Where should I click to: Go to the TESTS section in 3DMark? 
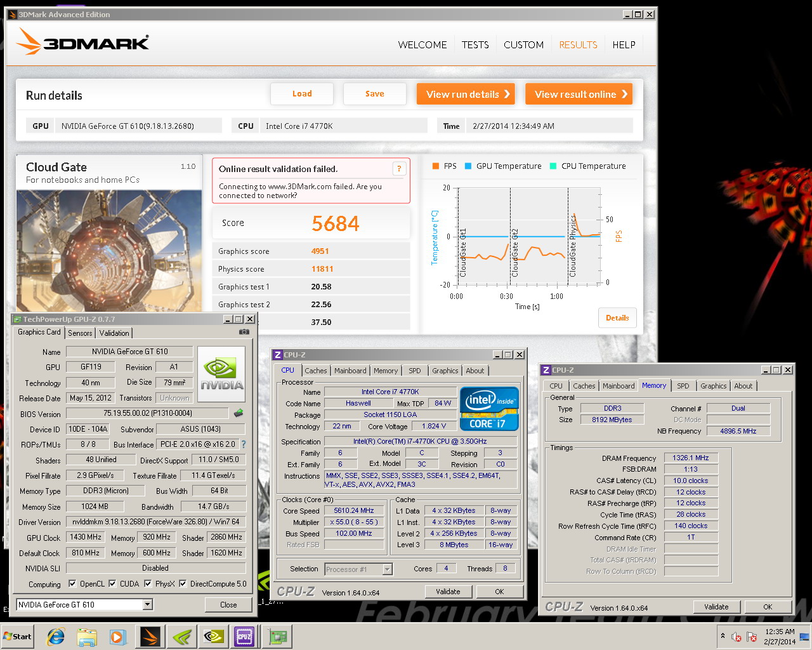[475, 45]
